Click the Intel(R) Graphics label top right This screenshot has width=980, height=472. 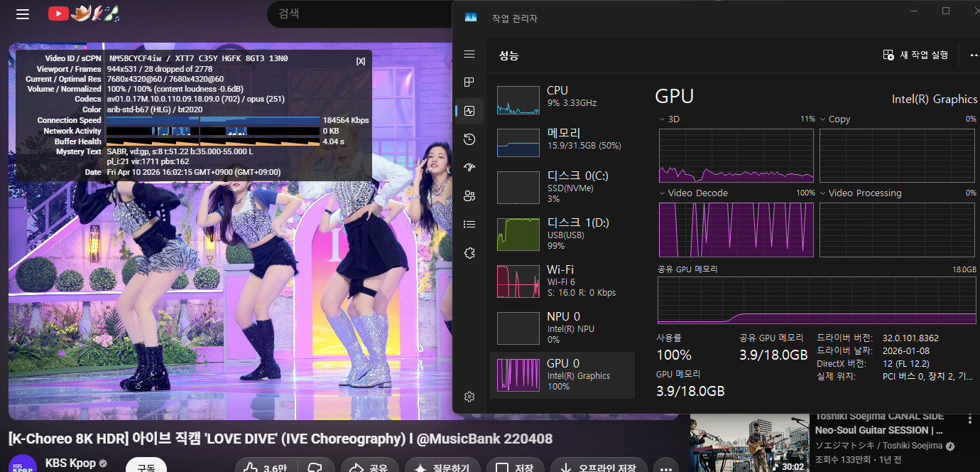(935, 100)
